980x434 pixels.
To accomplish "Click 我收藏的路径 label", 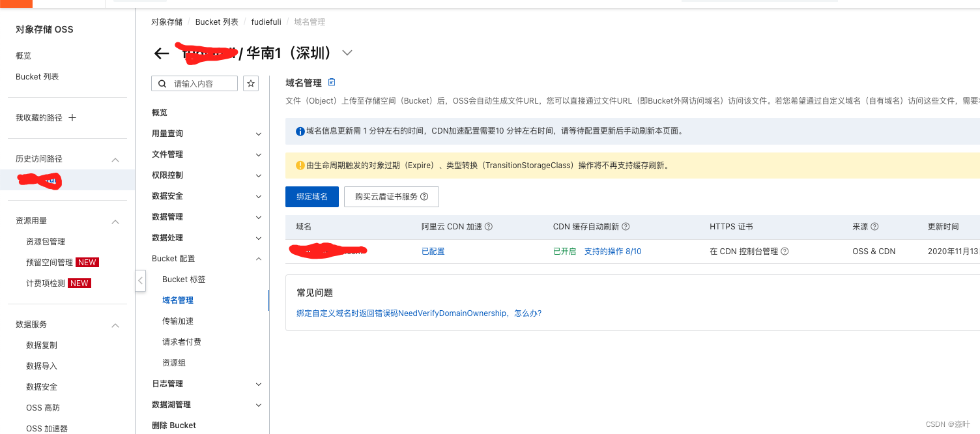I will click(39, 118).
